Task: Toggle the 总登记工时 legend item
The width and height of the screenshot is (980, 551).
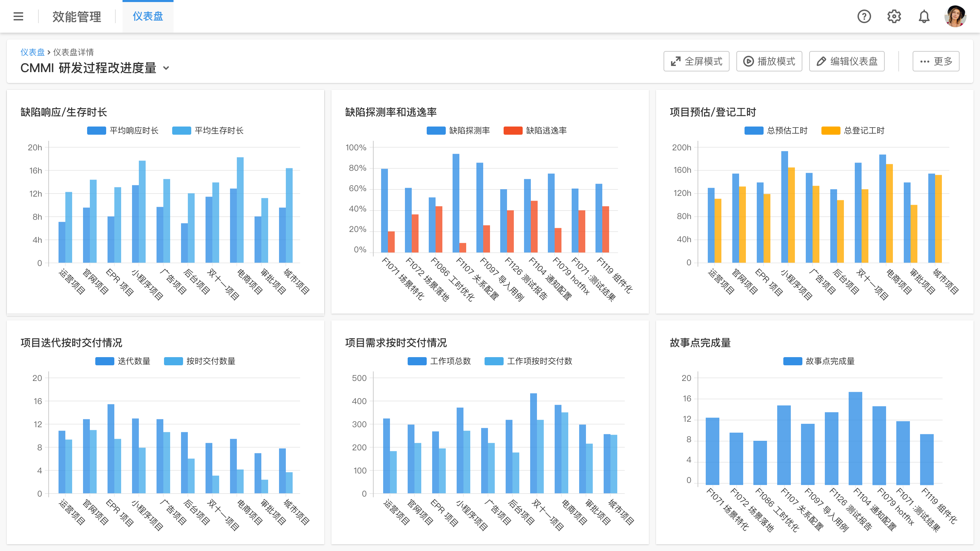Action: [855, 130]
